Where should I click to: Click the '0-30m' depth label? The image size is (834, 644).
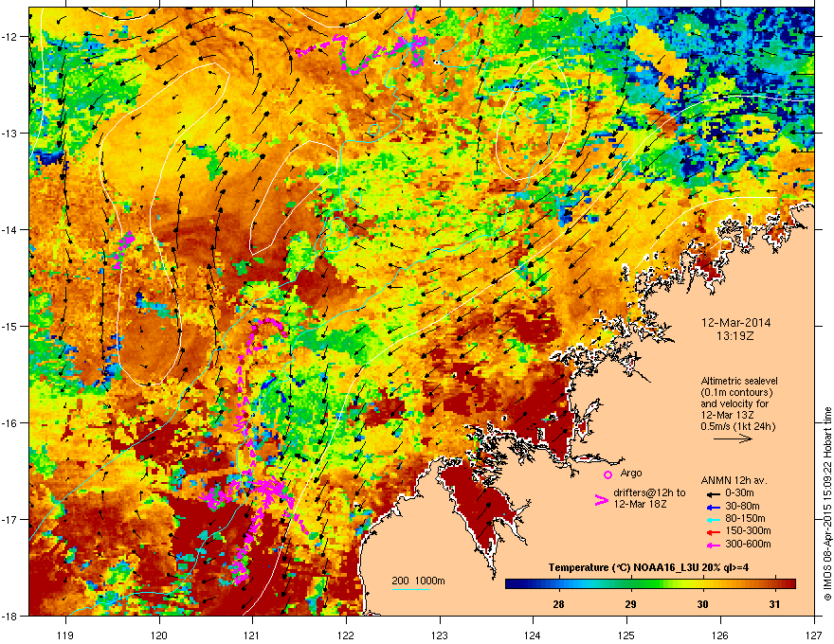click(x=740, y=493)
